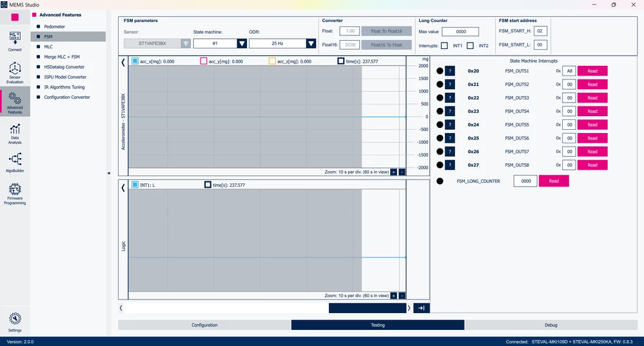This screenshot has width=644, height=346.
Task: Toggle acc_x[mg] trace checkbox
Action: point(135,61)
